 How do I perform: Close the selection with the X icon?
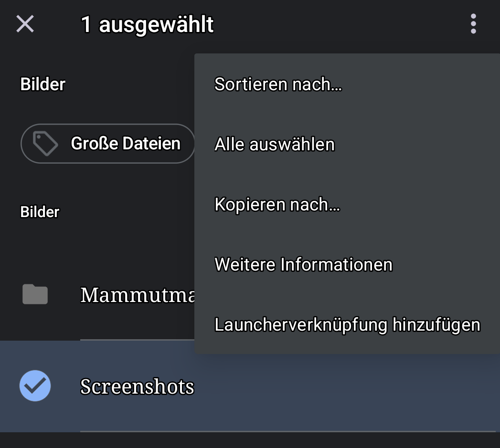25,23
